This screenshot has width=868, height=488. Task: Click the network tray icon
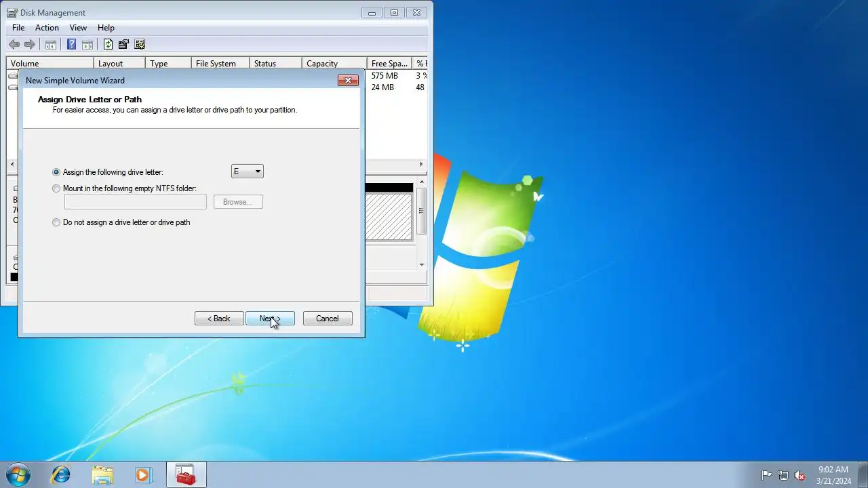click(783, 475)
